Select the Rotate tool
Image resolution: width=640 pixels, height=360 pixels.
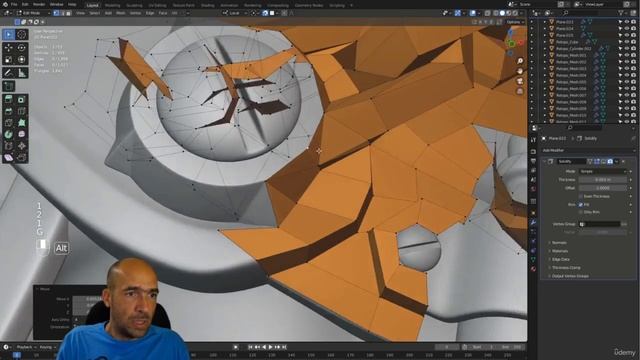coord(22,48)
